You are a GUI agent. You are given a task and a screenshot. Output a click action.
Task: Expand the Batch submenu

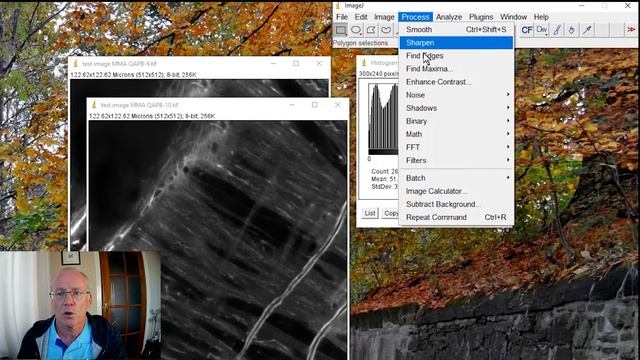pos(456,178)
